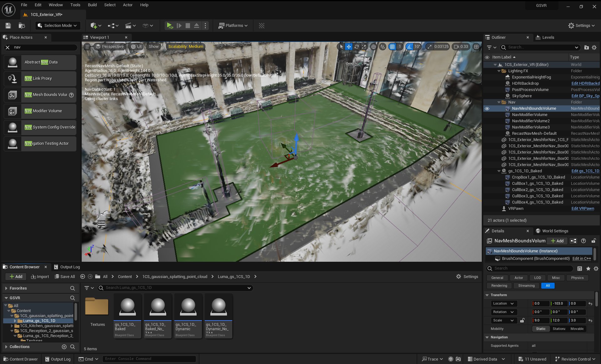This screenshot has height=364, width=601.
Task: Click Enter Console Command field
Action: [x=150, y=359]
